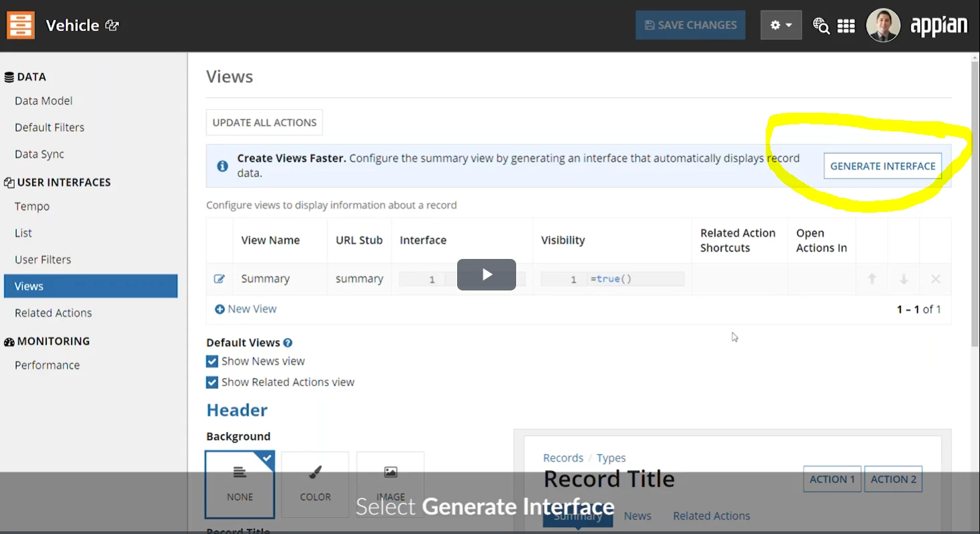Select the Views sidebar item
Image resolution: width=980 pixels, height=534 pixels.
pos(91,286)
